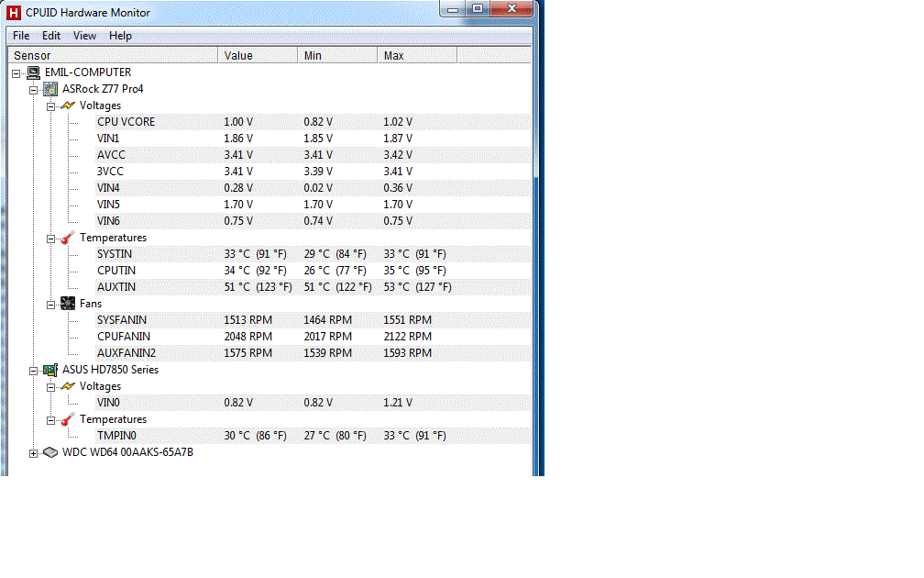Collapse the Fans section
This screenshot has width=924, height=578.
tap(50, 305)
